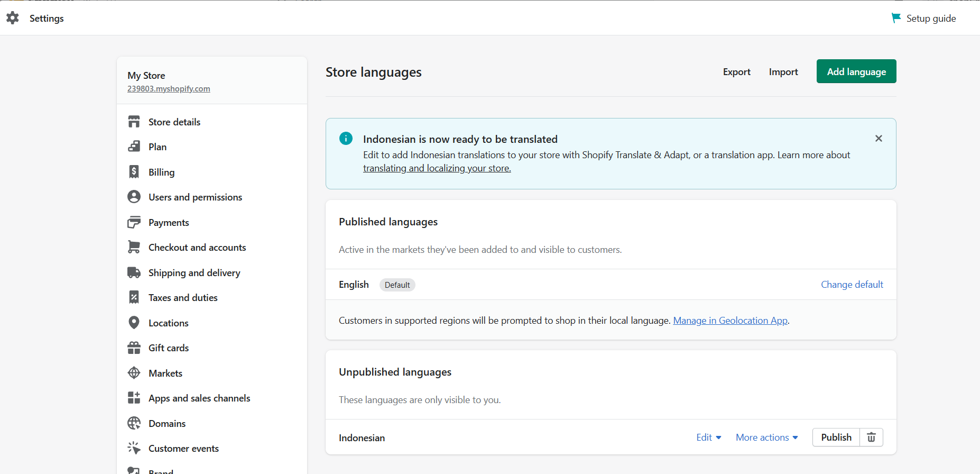Click the Customer events spark icon
This screenshot has width=980, height=474.
(x=134, y=448)
